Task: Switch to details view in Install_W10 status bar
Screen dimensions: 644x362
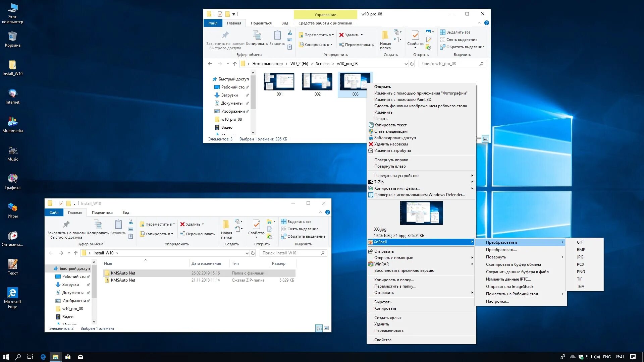Action: [x=319, y=328]
